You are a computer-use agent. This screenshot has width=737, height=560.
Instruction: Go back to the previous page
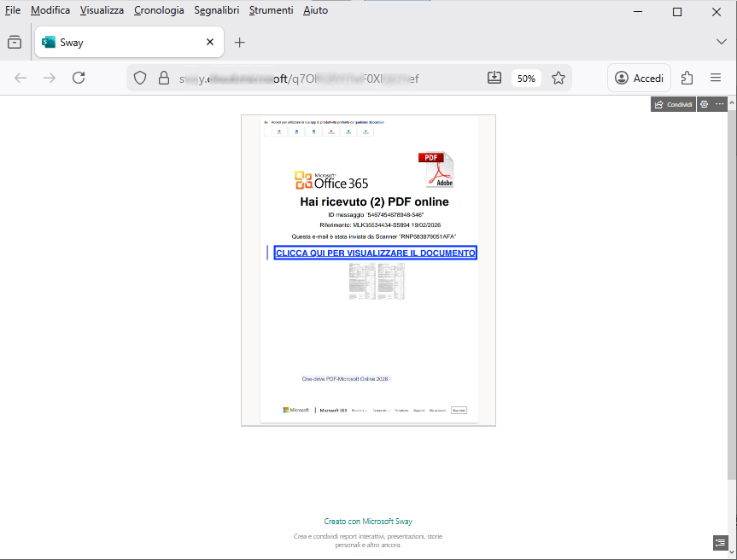(x=20, y=78)
